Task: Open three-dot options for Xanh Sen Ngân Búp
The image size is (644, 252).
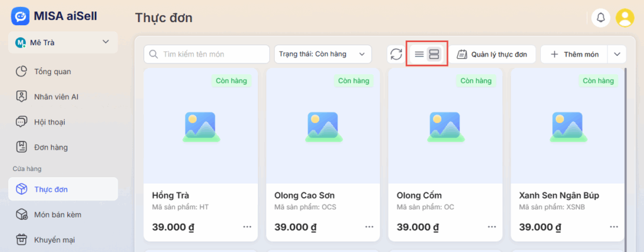Action: coord(614,226)
